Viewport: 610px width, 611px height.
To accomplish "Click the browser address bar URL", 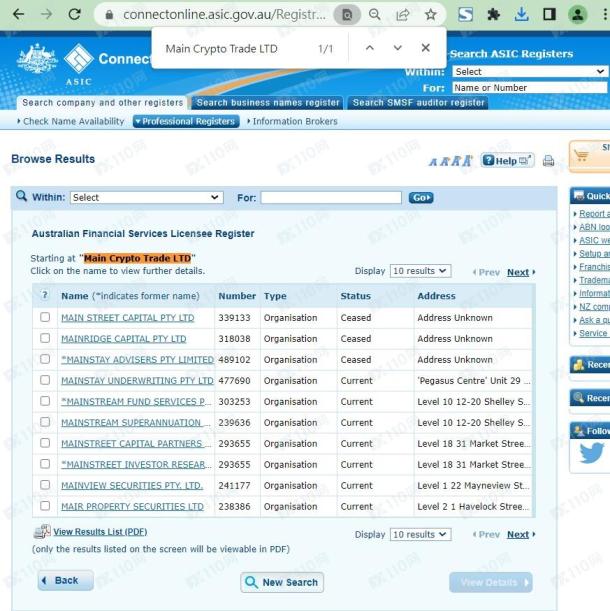I will pos(224,15).
